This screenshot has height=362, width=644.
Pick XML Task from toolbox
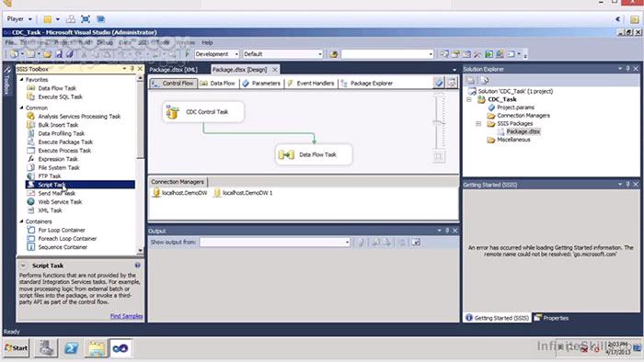click(50, 210)
